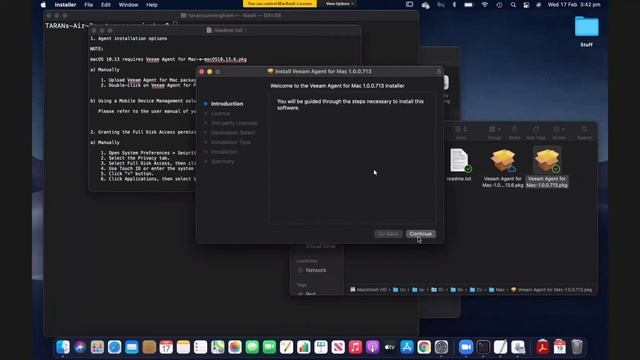This screenshot has width=640, height=360.
Task: Open News from the Dock
Action: coord(338,347)
